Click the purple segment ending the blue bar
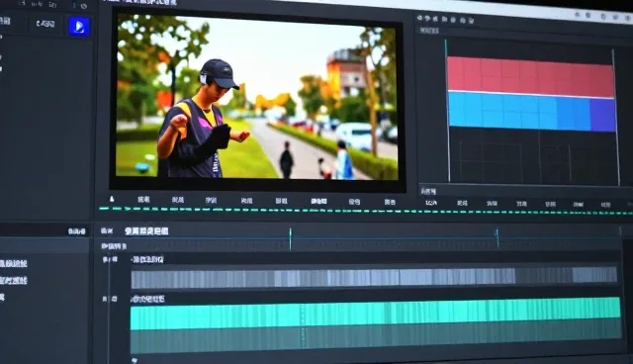Screen dimensions: 633x364 click(602, 115)
